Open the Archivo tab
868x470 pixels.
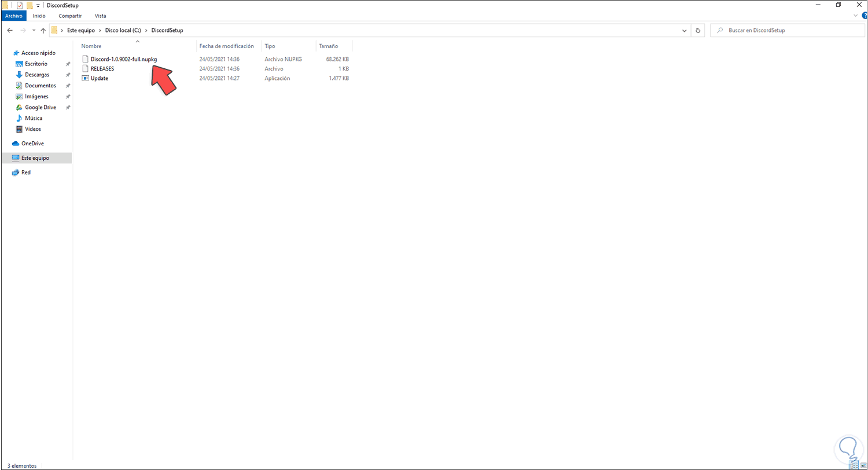click(x=13, y=16)
